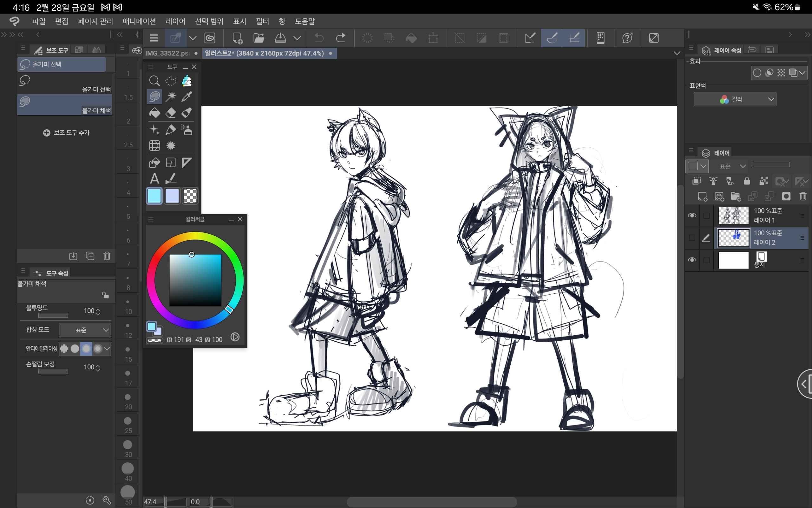This screenshot has height=508, width=812.
Task: Click New document icon in command bar
Action: tap(237, 38)
